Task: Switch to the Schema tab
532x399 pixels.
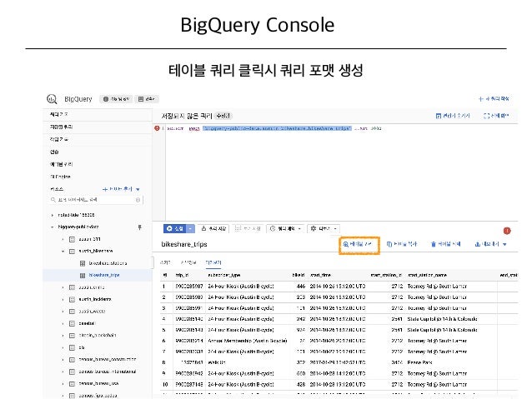Action: (165, 262)
